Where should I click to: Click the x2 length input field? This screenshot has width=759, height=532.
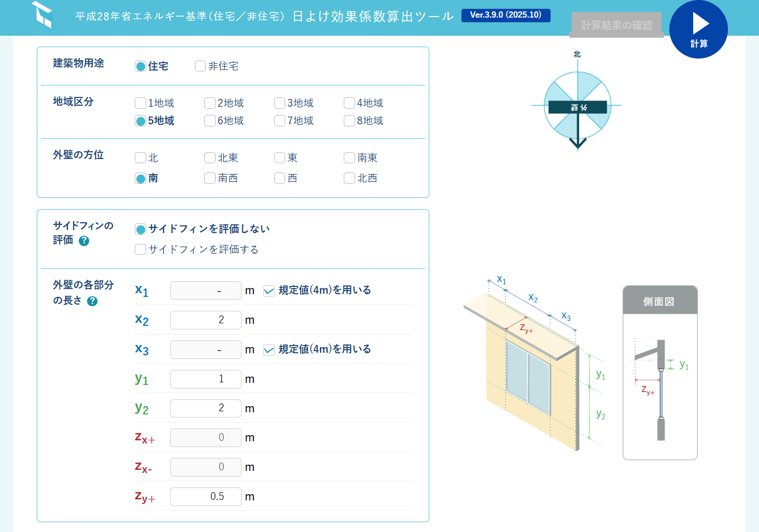pos(206,320)
